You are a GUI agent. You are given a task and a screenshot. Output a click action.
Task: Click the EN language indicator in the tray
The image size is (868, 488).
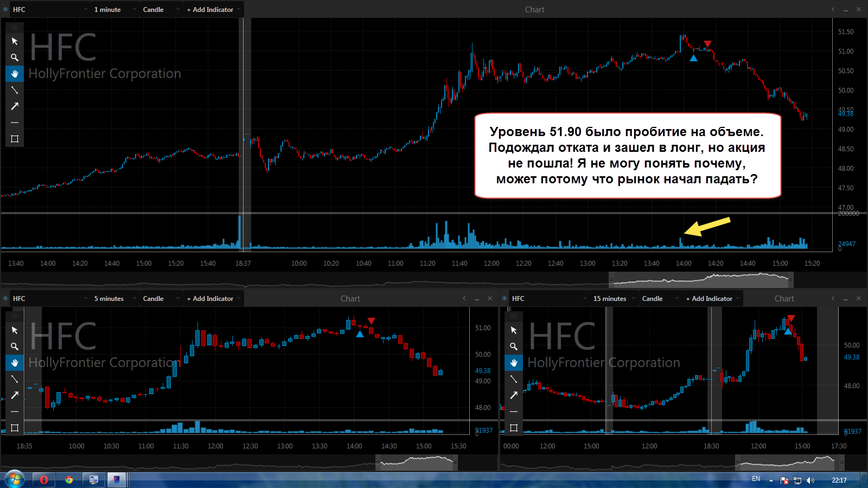click(x=756, y=479)
